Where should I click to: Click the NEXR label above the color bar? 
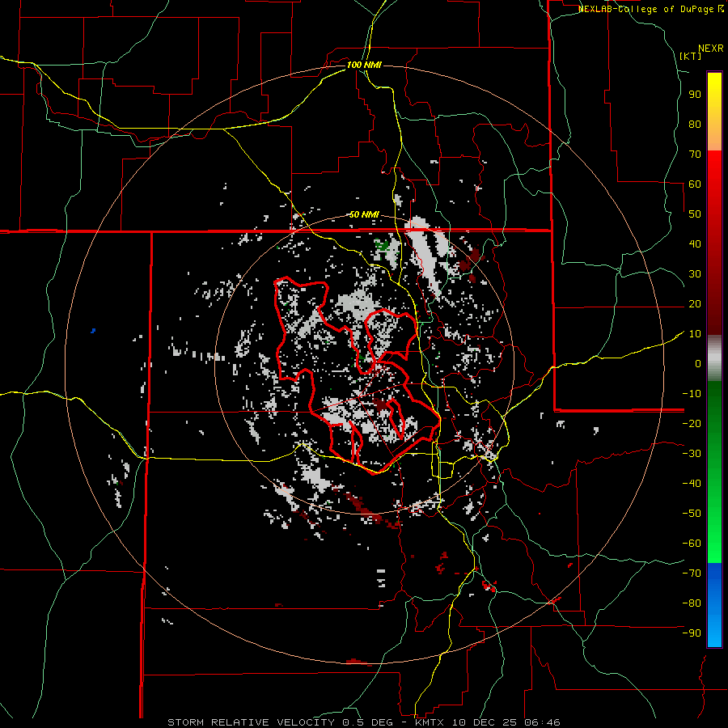tap(709, 48)
